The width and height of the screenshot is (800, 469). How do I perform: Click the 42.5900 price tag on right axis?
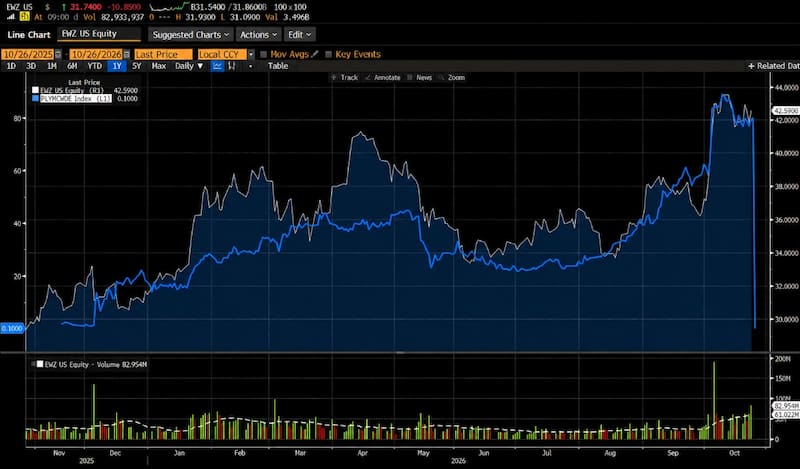[786, 111]
